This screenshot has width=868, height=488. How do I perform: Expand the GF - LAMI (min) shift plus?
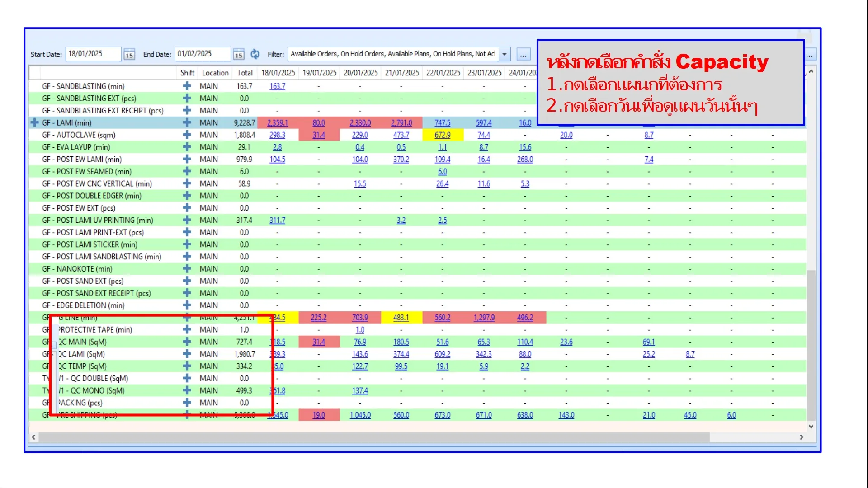(187, 122)
